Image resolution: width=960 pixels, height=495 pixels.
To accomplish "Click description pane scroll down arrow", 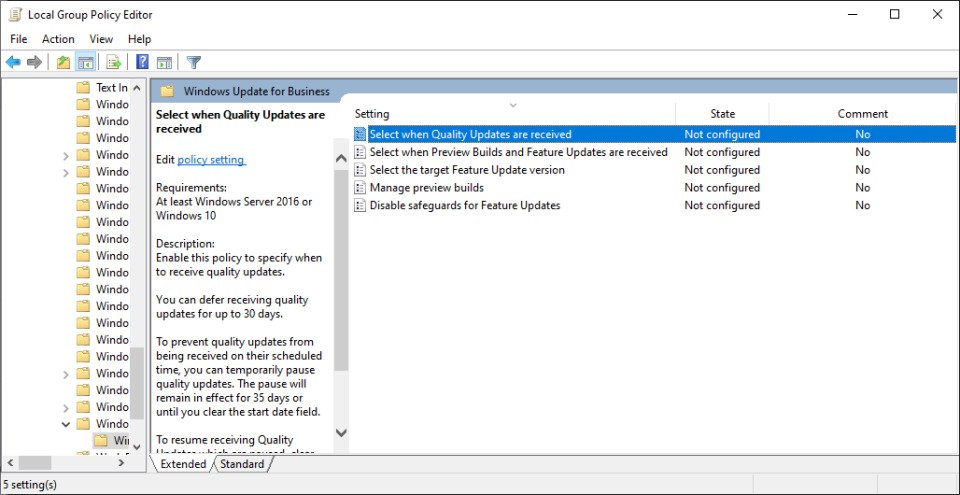I will tap(342, 433).
